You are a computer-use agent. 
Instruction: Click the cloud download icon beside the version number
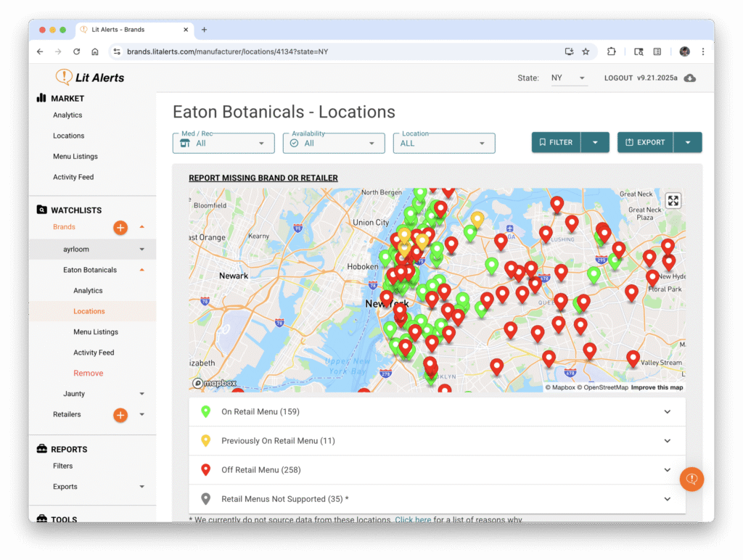click(x=690, y=78)
